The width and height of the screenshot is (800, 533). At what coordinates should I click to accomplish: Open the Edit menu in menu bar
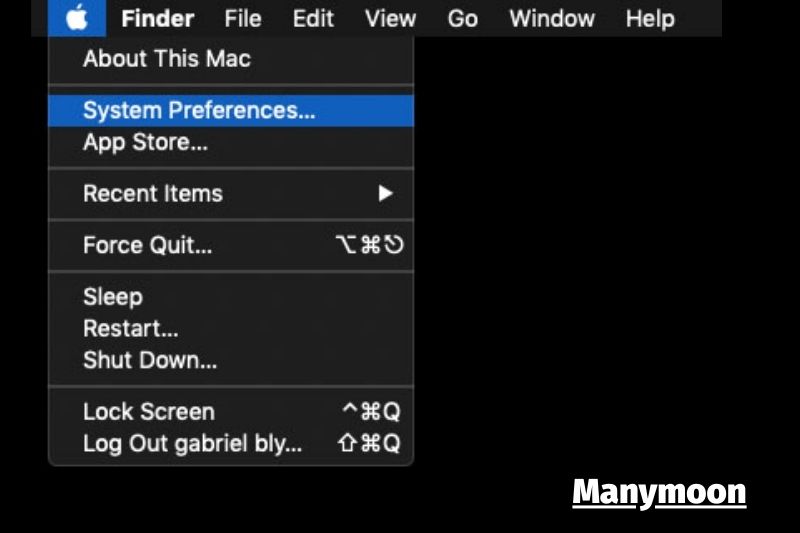coord(313,19)
